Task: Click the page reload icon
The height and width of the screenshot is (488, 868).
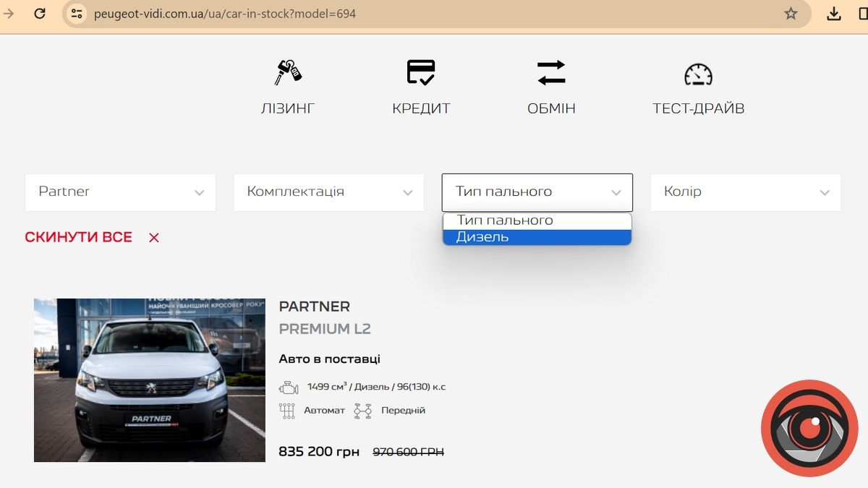Action: (40, 13)
